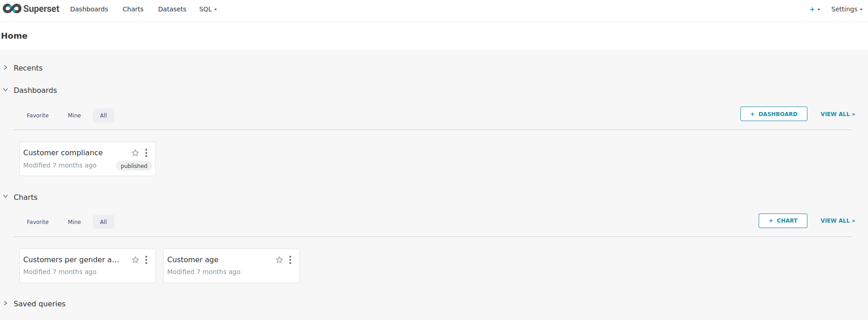Open the plus (new item) dropdown
This screenshot has height=320, width=868.
click(815, 9)
